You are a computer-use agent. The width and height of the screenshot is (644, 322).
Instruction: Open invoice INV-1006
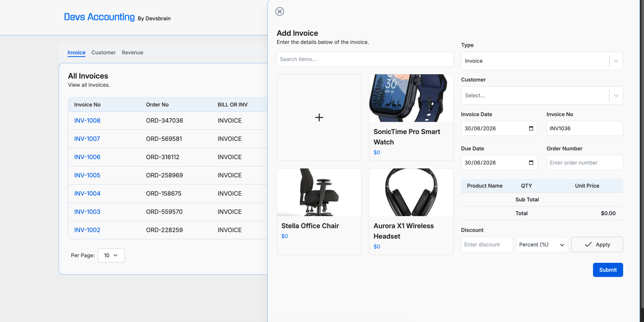[87, 157]
